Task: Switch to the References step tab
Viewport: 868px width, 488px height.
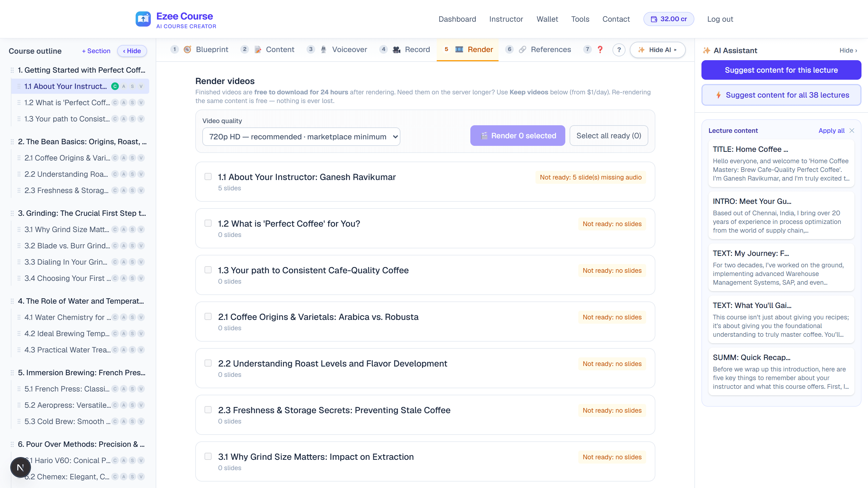Action: 538,50
